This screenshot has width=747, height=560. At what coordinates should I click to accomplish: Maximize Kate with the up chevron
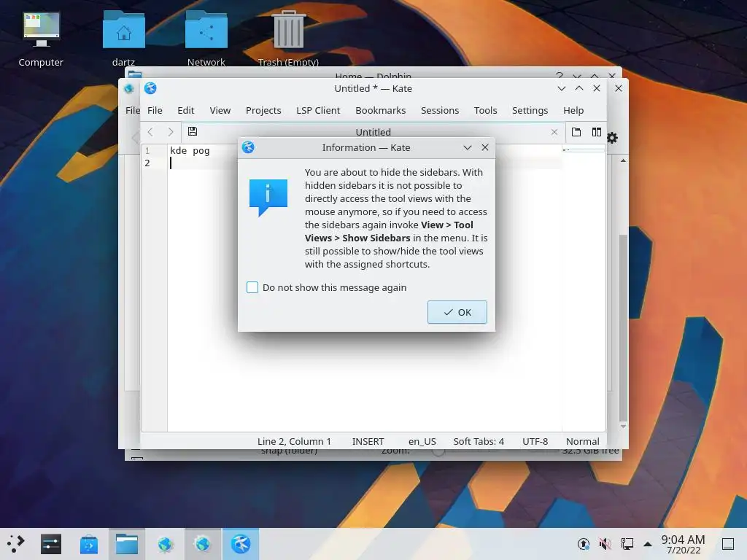[x=579, y=88]
